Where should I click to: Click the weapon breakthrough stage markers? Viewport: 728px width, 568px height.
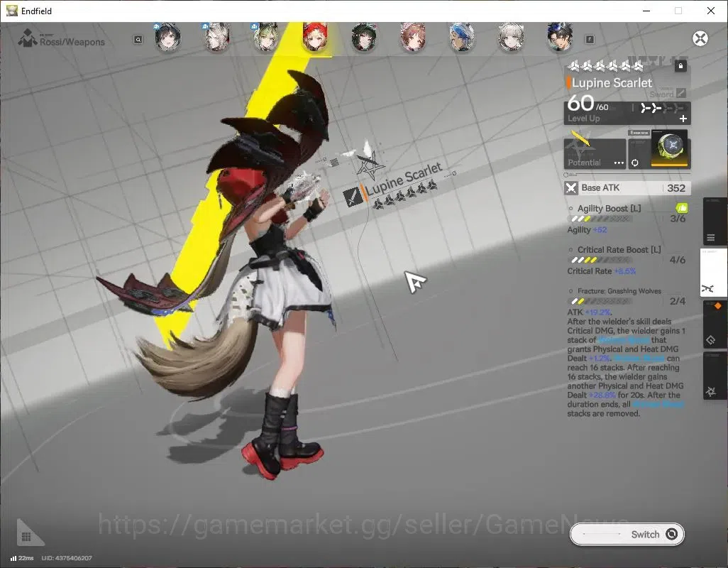(x=662, y=108)
